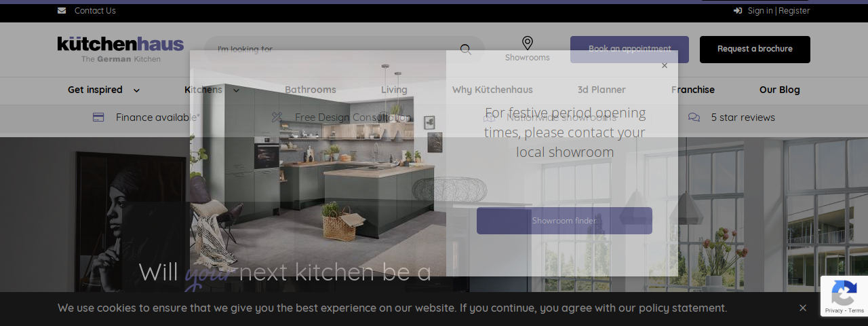Screen dimensions: 868x326
Task: Click the credit card Finance icon
Action: [98, 117]
